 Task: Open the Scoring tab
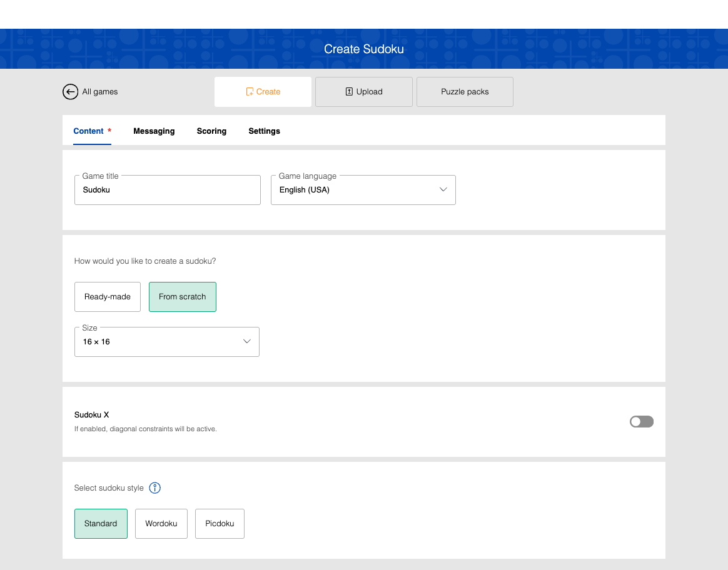click(x=211, y=131)
